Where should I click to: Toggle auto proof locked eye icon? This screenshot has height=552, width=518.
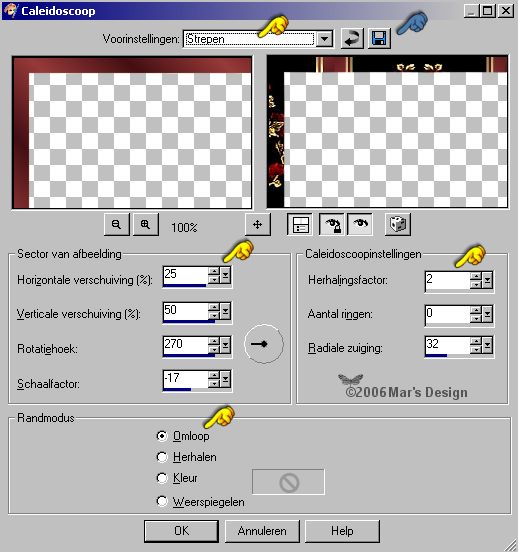pos(332,224)
